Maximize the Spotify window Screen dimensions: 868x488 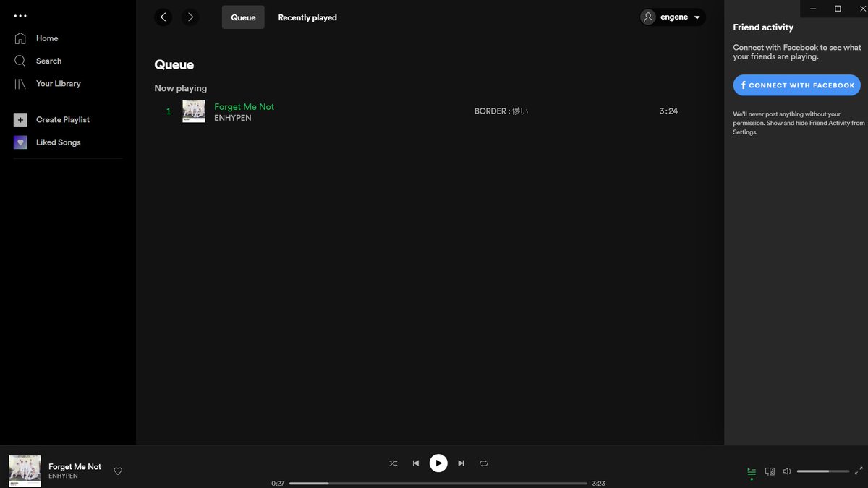pyautogui.click(x=838, y=8)
